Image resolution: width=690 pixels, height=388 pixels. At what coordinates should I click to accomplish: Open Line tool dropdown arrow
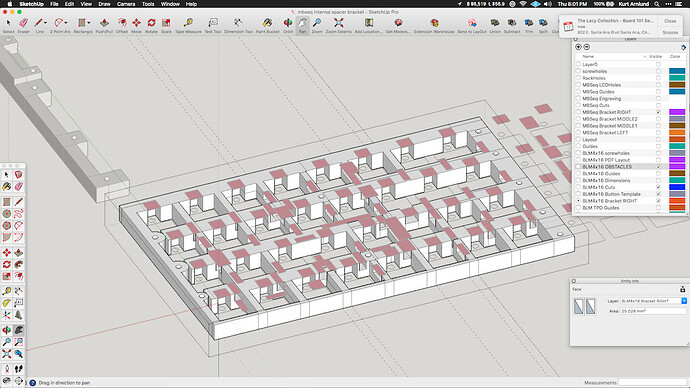point(45,23)
